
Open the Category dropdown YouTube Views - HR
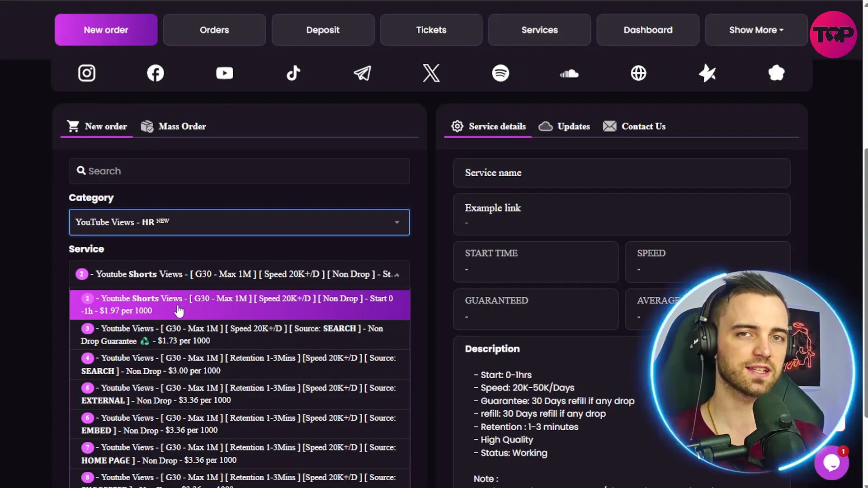point(239,222)
